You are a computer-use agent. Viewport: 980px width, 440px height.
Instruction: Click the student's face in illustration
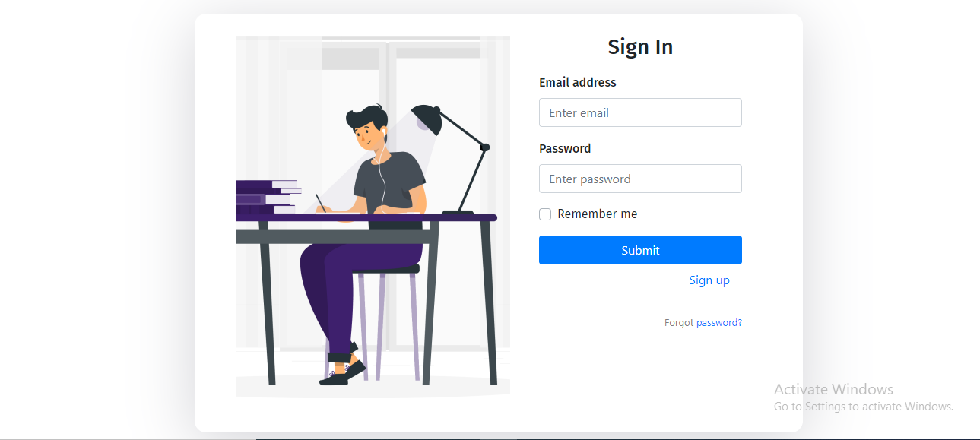click(x=367, y=135)
